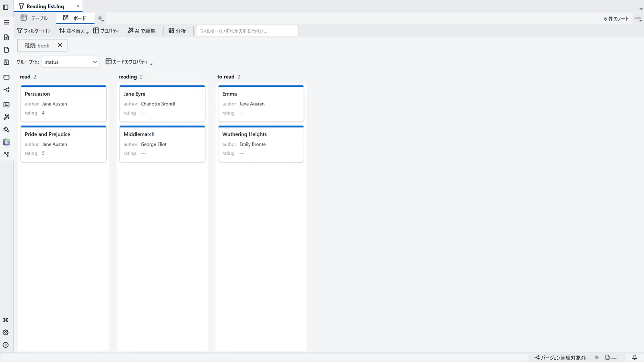Open the Middlemarch card

[162, 144]
